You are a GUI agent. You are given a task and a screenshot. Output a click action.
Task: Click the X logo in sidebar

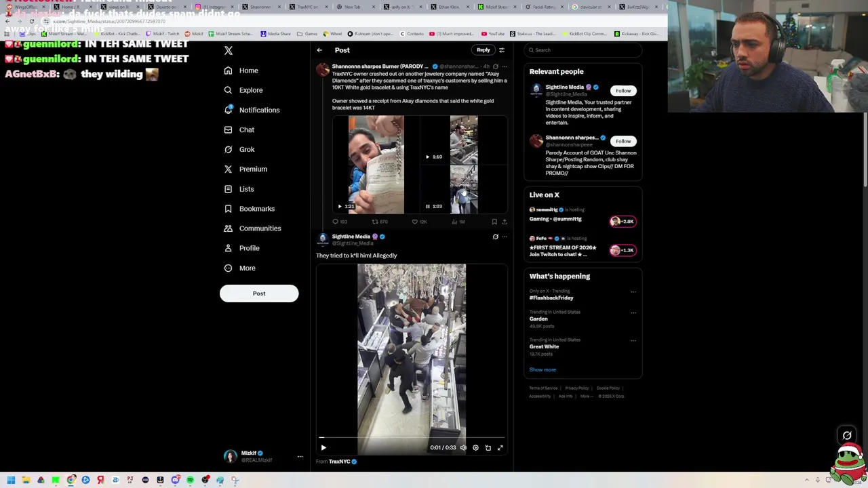point(229,51)
